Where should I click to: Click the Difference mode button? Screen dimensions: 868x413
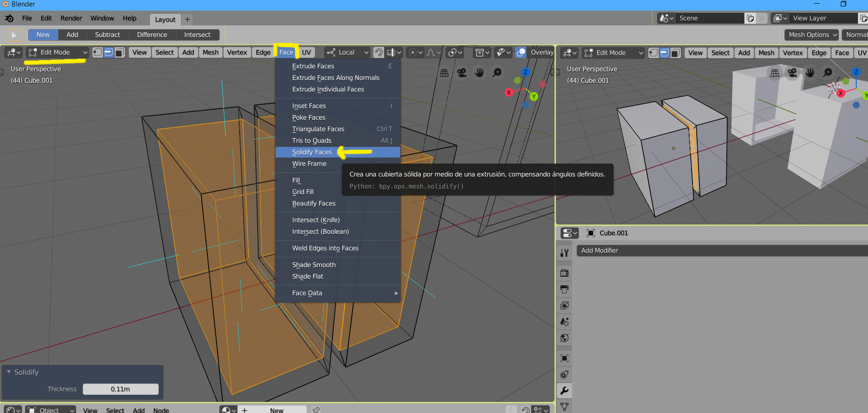point(152,35)
